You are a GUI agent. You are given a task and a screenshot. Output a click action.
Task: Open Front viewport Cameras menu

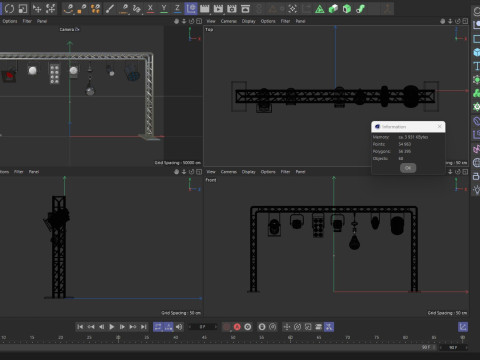coord(229,172)
